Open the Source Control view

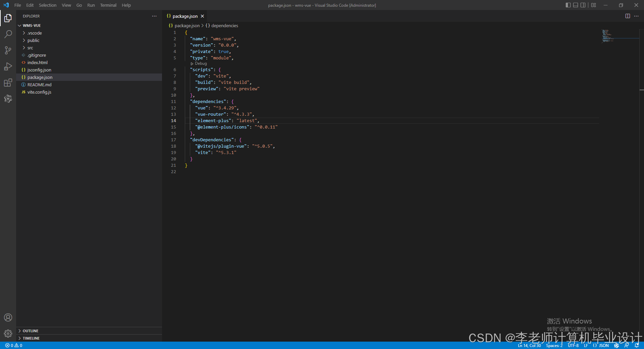[x=8, y=50]
